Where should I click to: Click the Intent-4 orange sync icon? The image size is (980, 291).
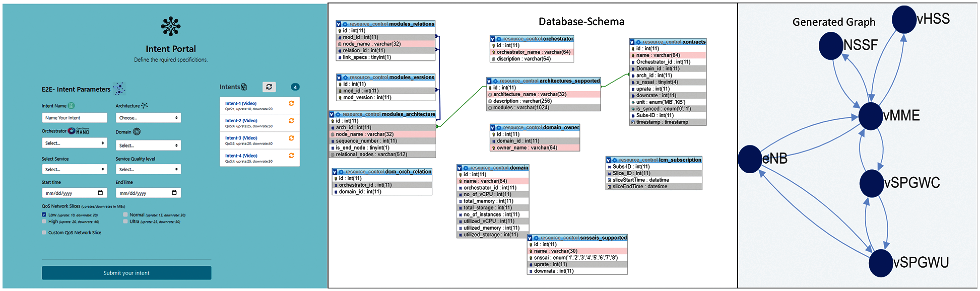[291, 156]
